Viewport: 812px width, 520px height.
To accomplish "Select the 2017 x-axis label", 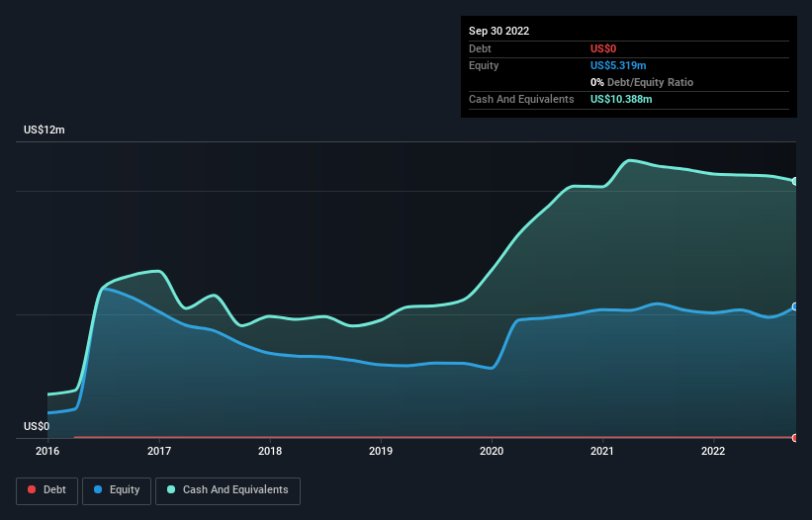I will coord(159,451).
